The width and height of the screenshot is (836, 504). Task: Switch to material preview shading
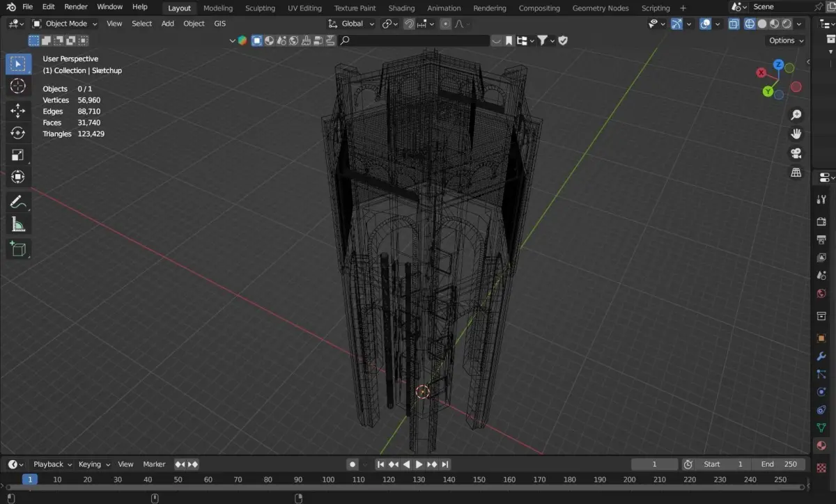[774, 24]
